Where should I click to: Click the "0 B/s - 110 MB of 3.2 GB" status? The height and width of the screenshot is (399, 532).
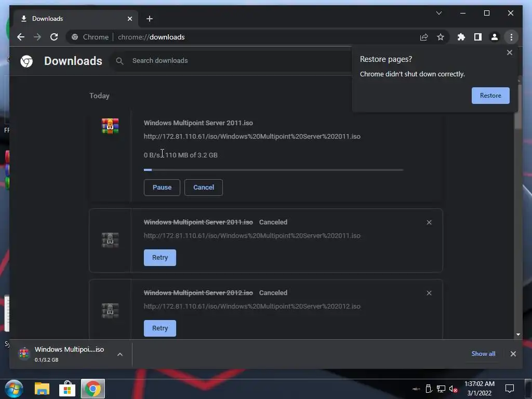click(180, 155)
